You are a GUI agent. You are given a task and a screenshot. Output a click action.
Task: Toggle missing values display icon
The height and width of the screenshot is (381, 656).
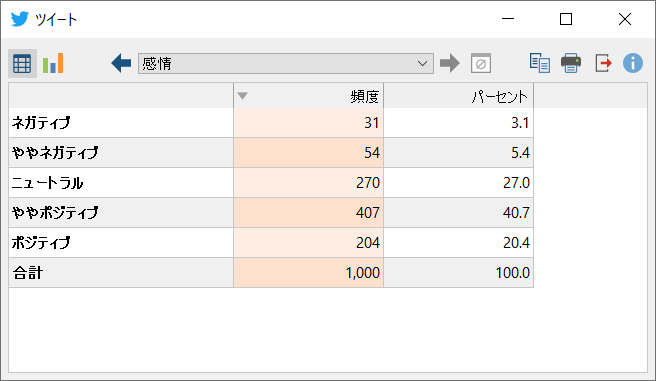pyautogui.click(x=481, y=64)
